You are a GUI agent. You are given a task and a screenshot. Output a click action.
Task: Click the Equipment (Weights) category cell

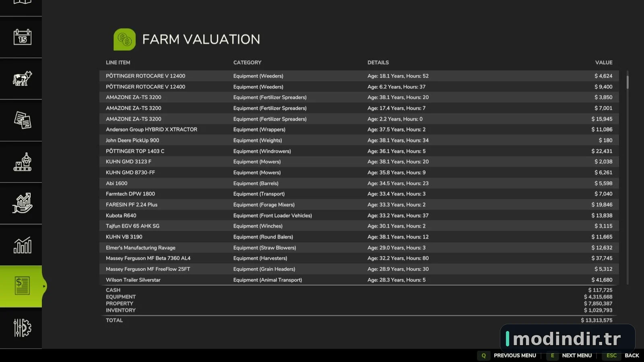coord(258,140)
